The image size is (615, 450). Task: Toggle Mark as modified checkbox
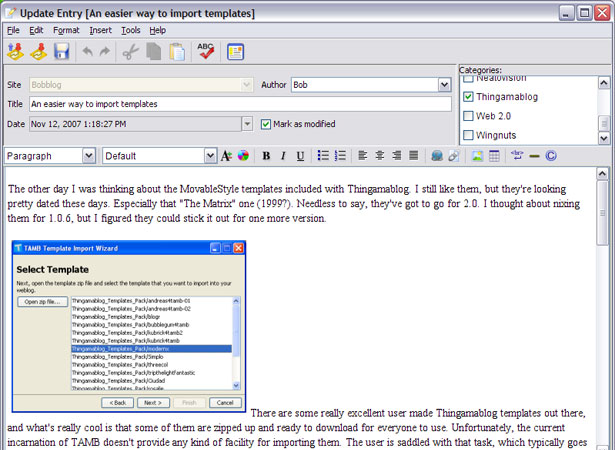266,124
